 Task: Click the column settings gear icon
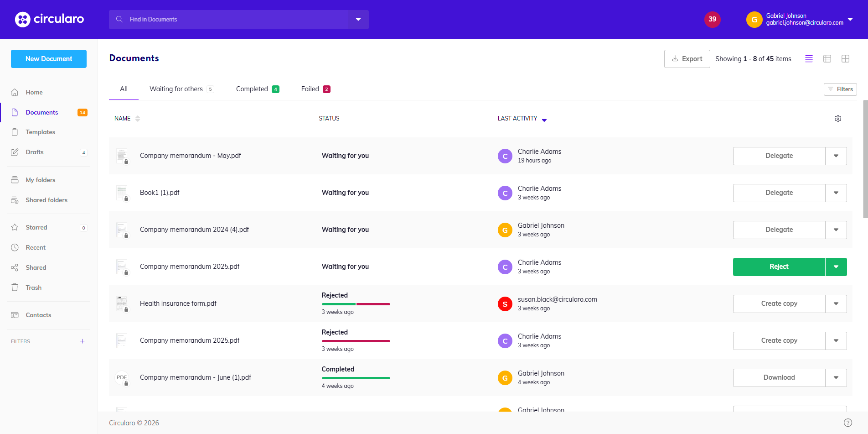837,119
